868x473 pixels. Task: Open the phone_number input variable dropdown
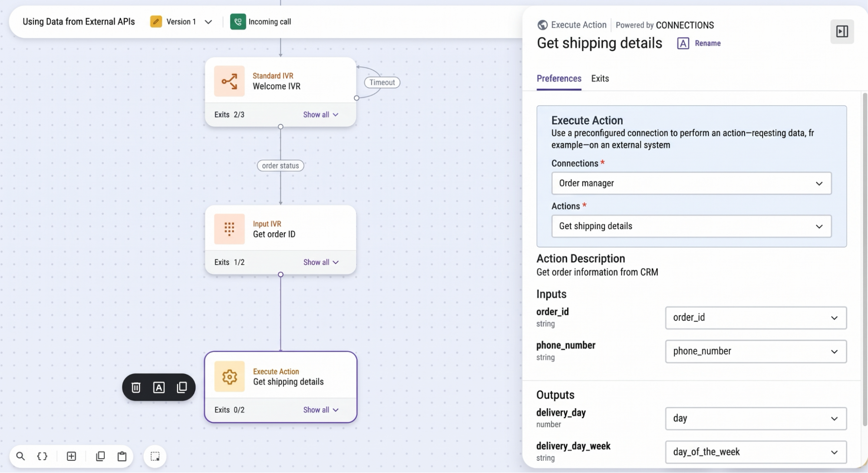[x=756, y=351]
